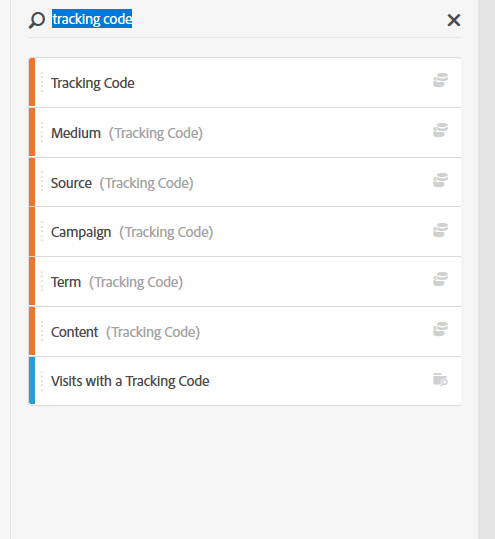Select Source (Tracking Code) item
This screenshot has width=495, height=539.
pyautogui.click(x=245, y=183)
